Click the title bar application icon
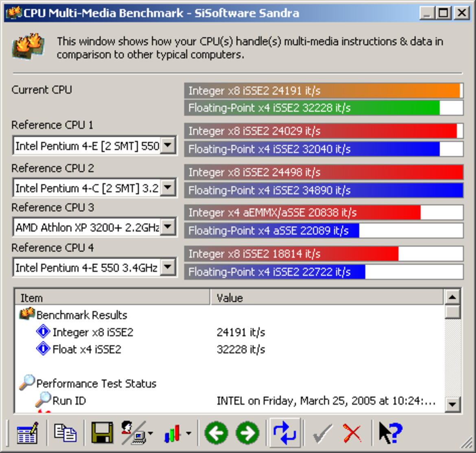Image resolution: width=476 pixels, height=453 pixels. pos(14,13)
